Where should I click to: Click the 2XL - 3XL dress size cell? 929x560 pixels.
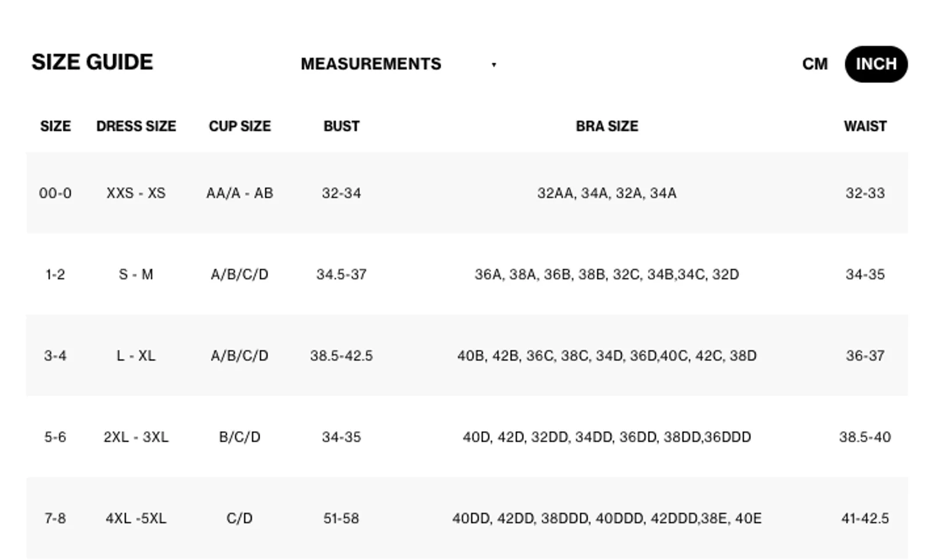click(136, 436)
